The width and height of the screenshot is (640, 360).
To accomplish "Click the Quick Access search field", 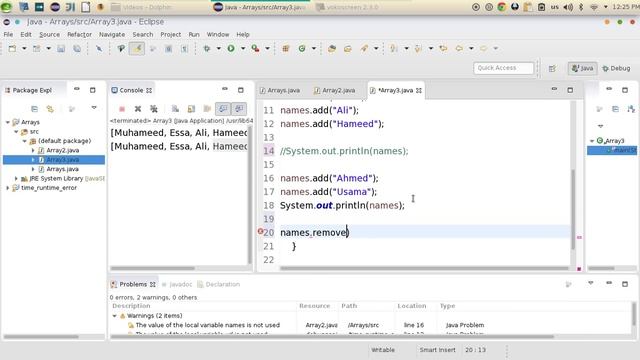I will [x=503, y=68].
